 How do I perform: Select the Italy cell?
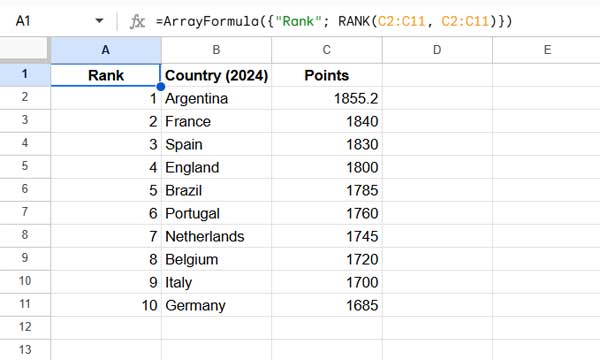pos(216,282)
